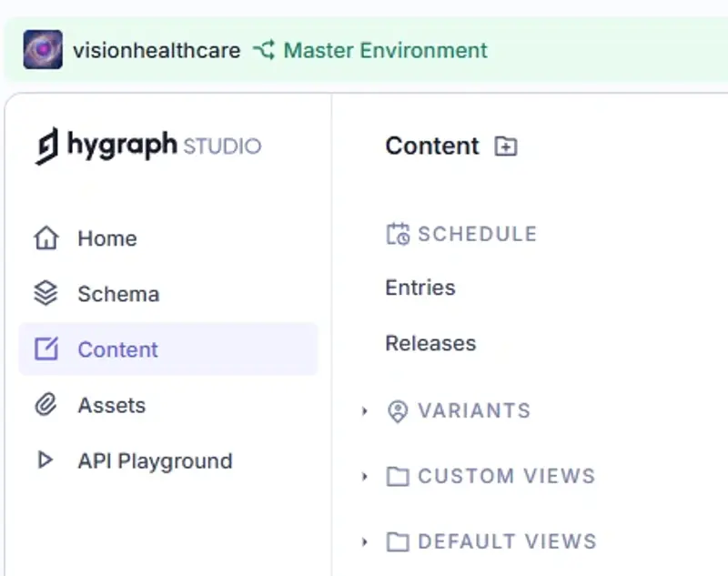Viewport: 728px width, 576px height.
Task: Click the Content edit icon
Action: [46, 349]
